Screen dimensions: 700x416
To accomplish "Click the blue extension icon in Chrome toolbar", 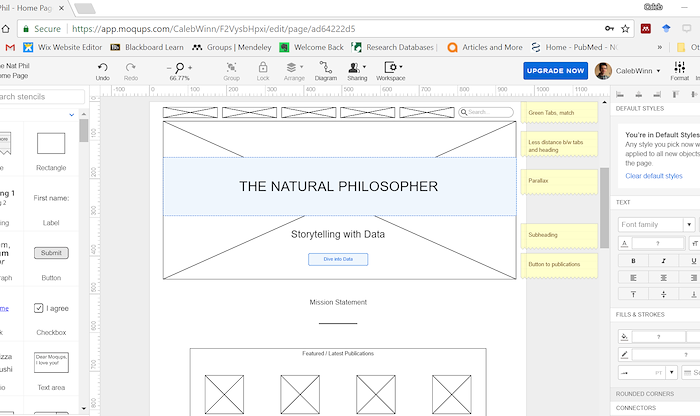I will click(x=666, y=29).
